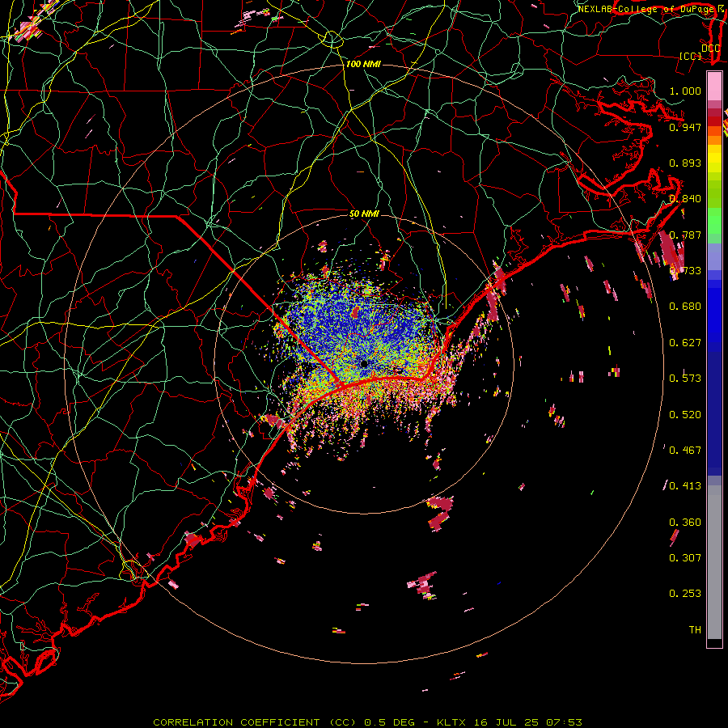The height and width of the screenshot is (728, 728).
Task: Click the 0.307 scale value
Action: (x=685, y=558)
